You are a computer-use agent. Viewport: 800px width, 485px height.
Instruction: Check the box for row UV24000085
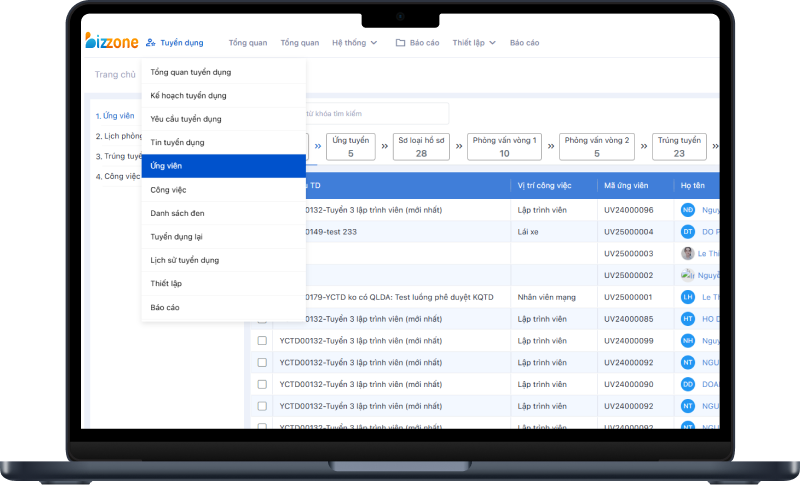[x=262, y=319]
